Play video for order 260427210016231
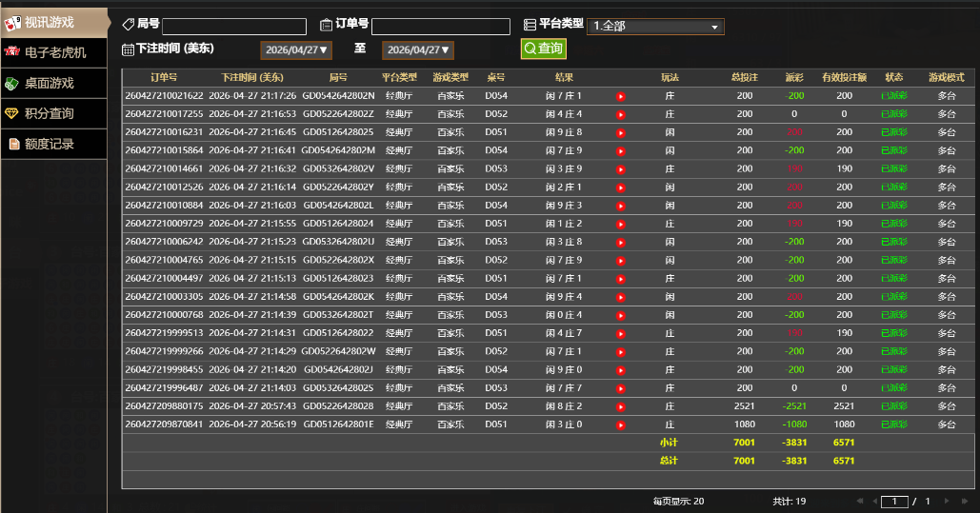Viewport: 980px width, 513px height. point(621,132)
